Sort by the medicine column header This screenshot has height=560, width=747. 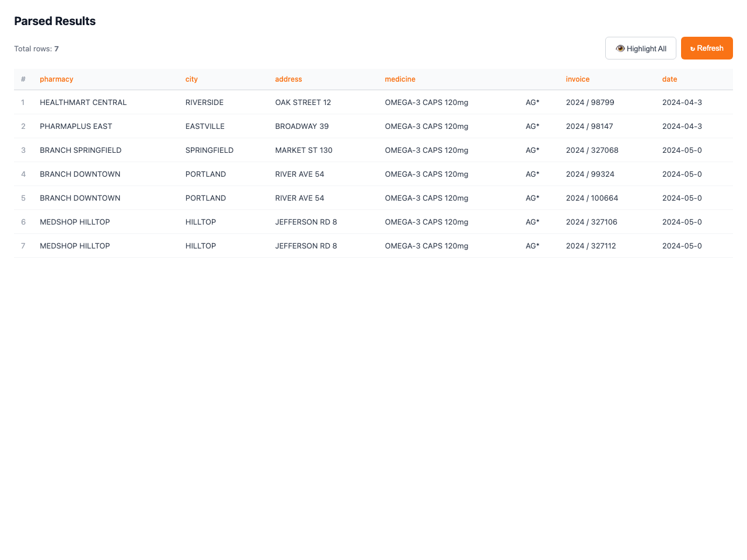click(400, 79)
